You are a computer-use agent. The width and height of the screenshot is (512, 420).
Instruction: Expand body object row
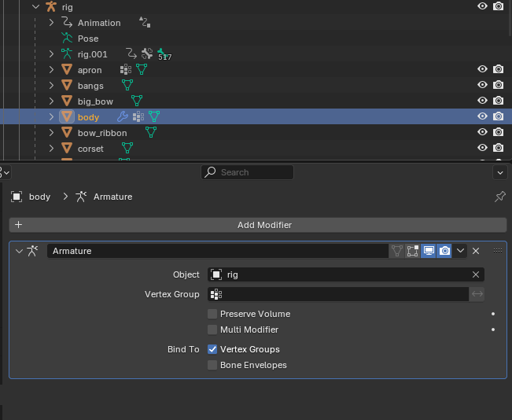51,116
